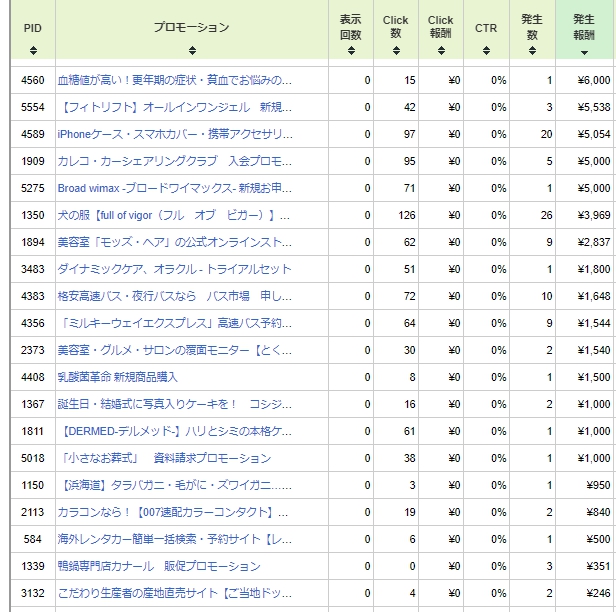Viewport: 616px width, 612px height.
Task: Sort by 表示回数 column arrows
Action: (351, 50)
